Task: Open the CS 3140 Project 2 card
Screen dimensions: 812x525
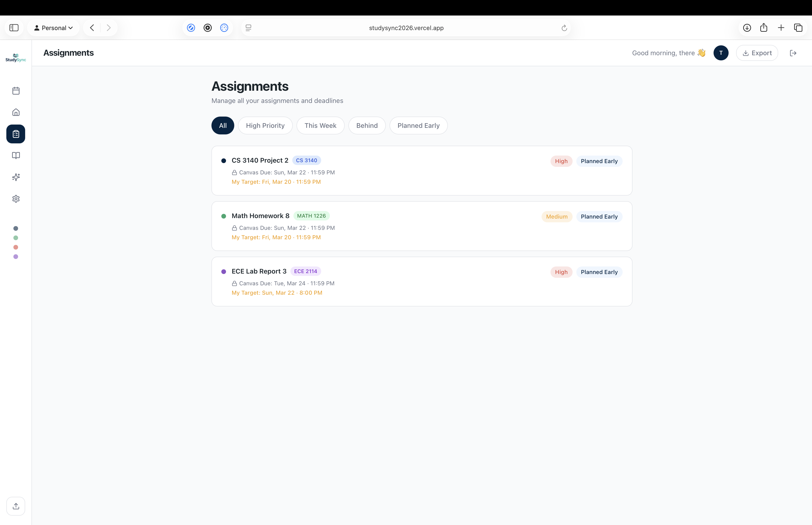Action: pos(421,170)
